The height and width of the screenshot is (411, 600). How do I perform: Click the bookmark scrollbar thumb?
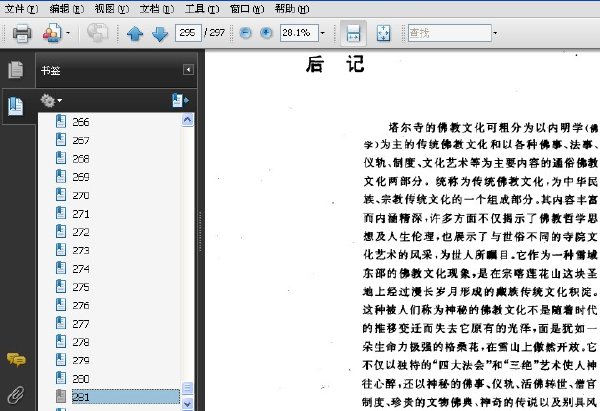187,388
